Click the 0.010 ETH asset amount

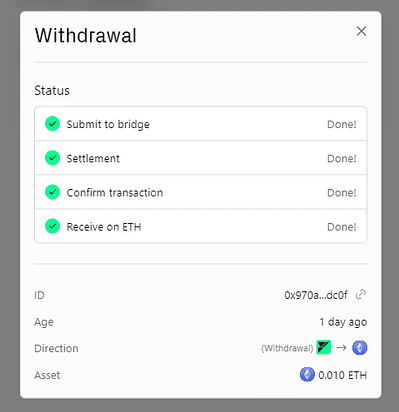point(342,375)
